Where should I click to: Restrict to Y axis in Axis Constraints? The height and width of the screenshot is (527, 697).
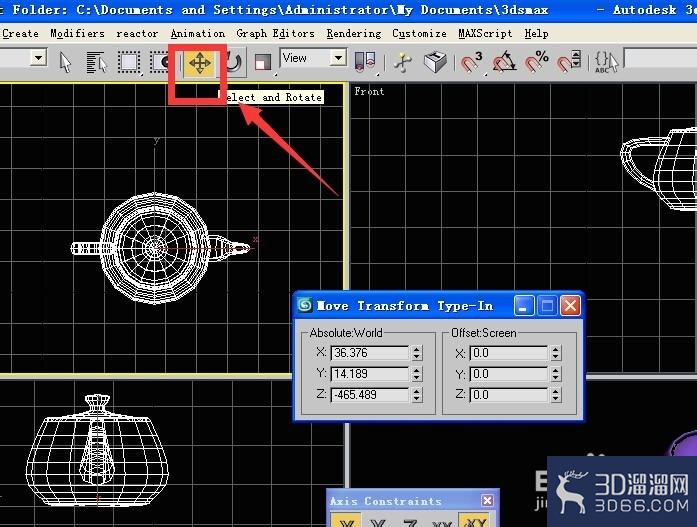pyautogui.click(x=377, y=522)
